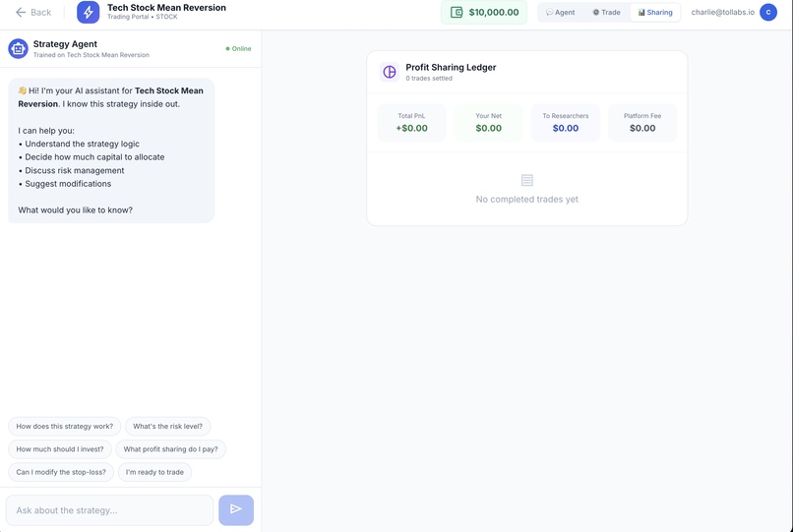Click "Trained on Tech Stock Mean Reversion" text
Image resolution: width=793 pixels, height=532 pixels.
coord(91,55)
